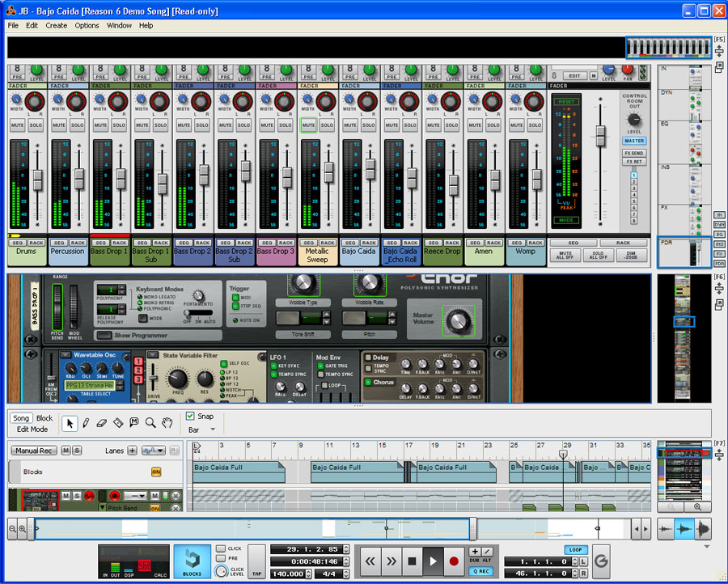The height and width of the screenshot is (584, 728).
Task: Adjust the left locator position stepper
Action: point(575,561)
